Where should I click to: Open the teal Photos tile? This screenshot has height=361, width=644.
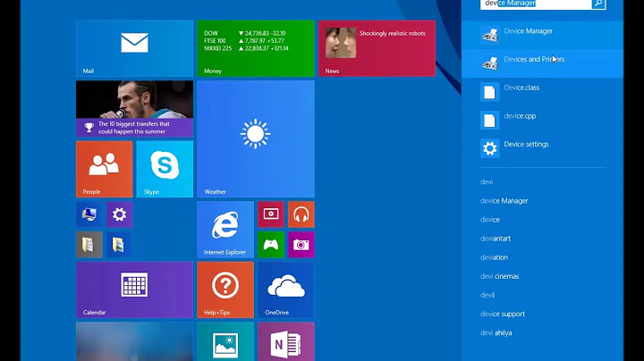(x=225, y=341)
